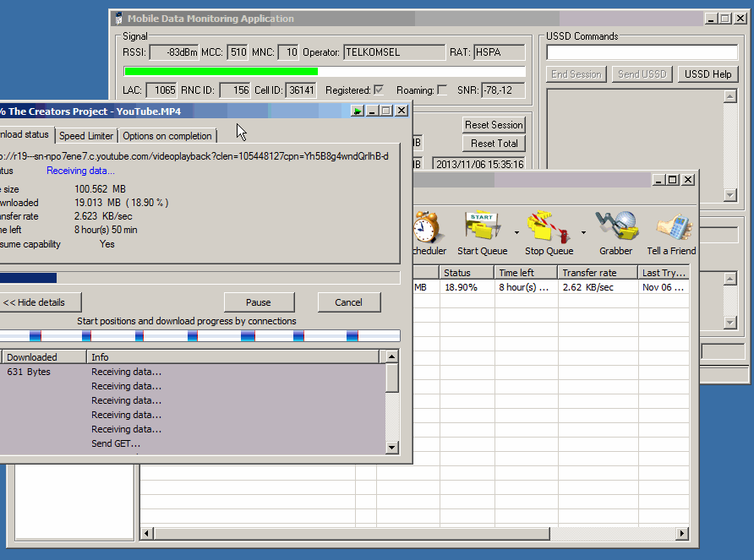Switch to the Speed Limiter tab
The height and width of the screenshot is (560, 754).
(85, 135)
